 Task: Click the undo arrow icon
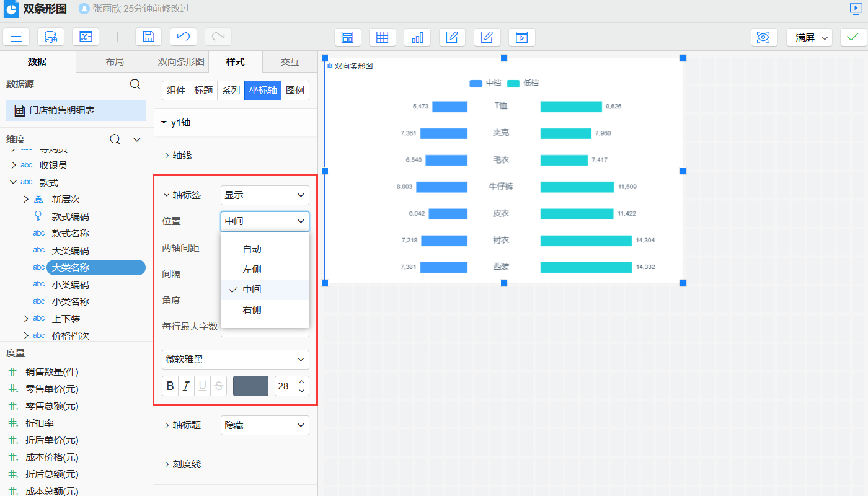[x=183, y=37]
